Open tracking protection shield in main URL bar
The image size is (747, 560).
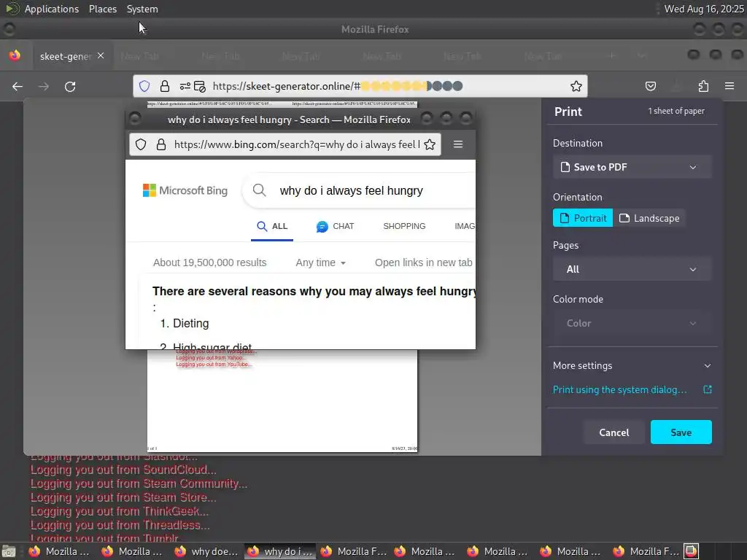click(144, 86)
